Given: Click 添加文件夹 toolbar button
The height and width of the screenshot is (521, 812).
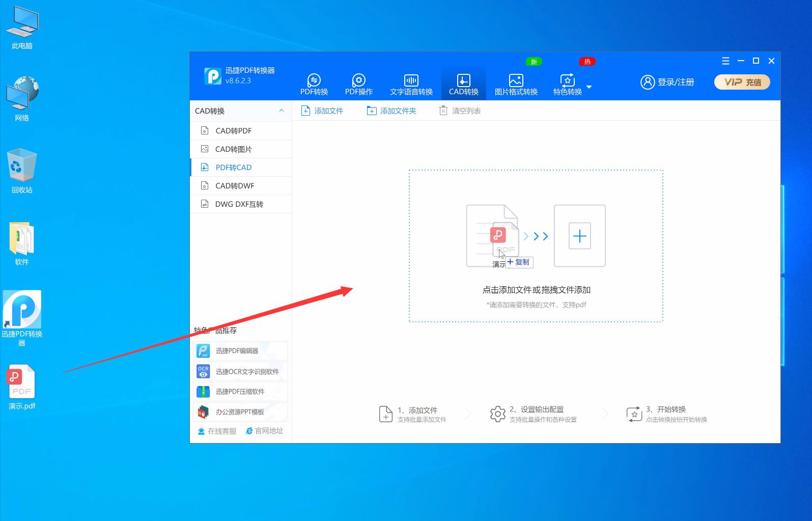Looking at the screenshot, I should pyautogui.click(x=391, y=111).
